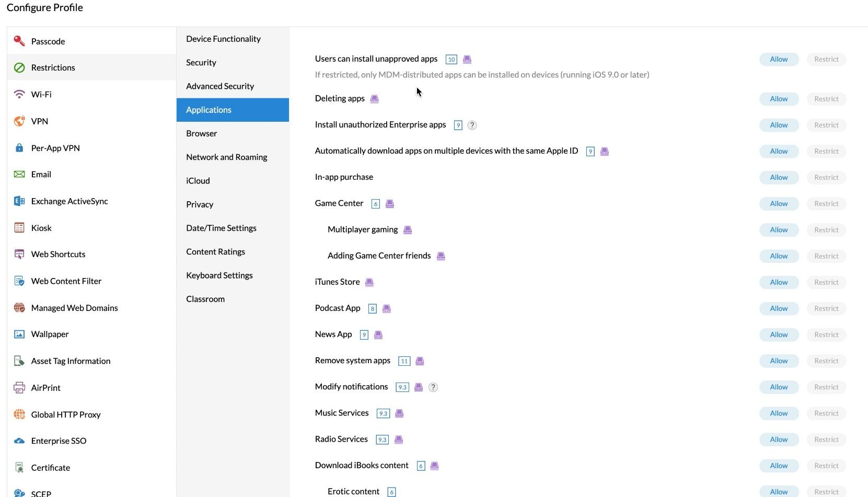Click the Managed Web Domains globe icon

pyautogui.click(x=19, y=307)
